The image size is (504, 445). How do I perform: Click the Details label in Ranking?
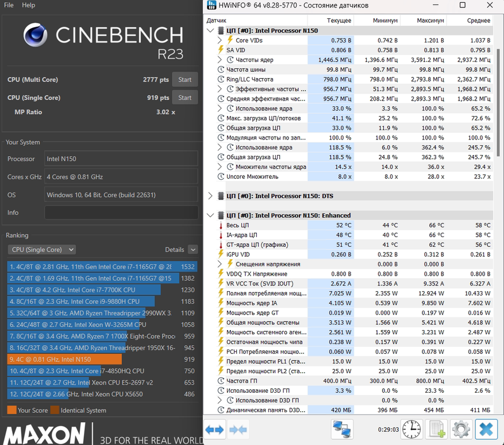[x=175, y=249]
